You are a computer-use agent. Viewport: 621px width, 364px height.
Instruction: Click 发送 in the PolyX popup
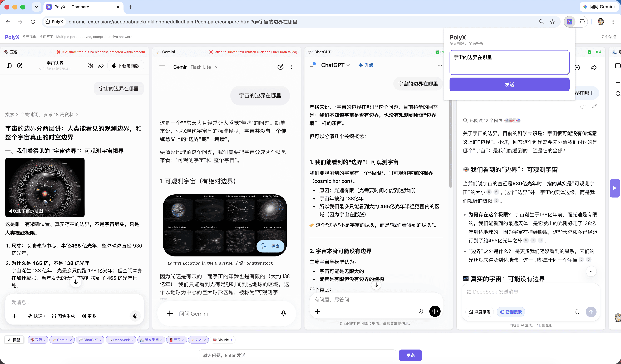tap(509, 84)
